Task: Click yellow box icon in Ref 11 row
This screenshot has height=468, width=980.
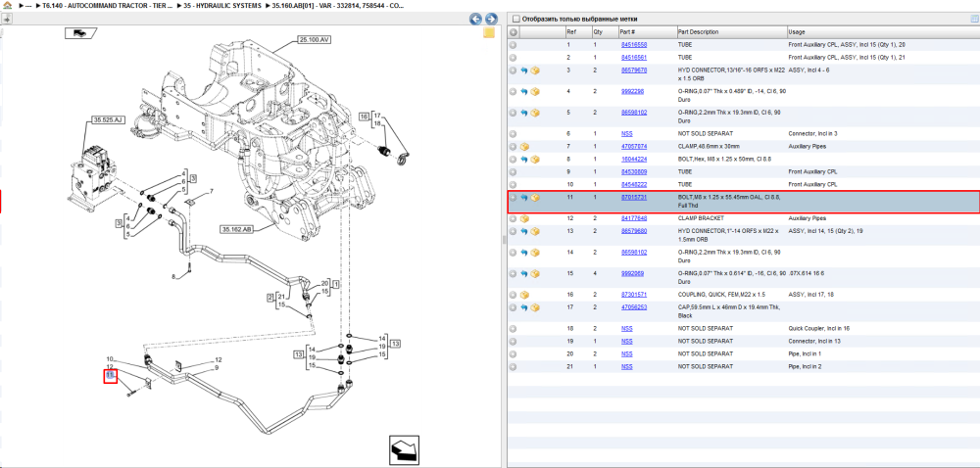Action: (535, 198)
